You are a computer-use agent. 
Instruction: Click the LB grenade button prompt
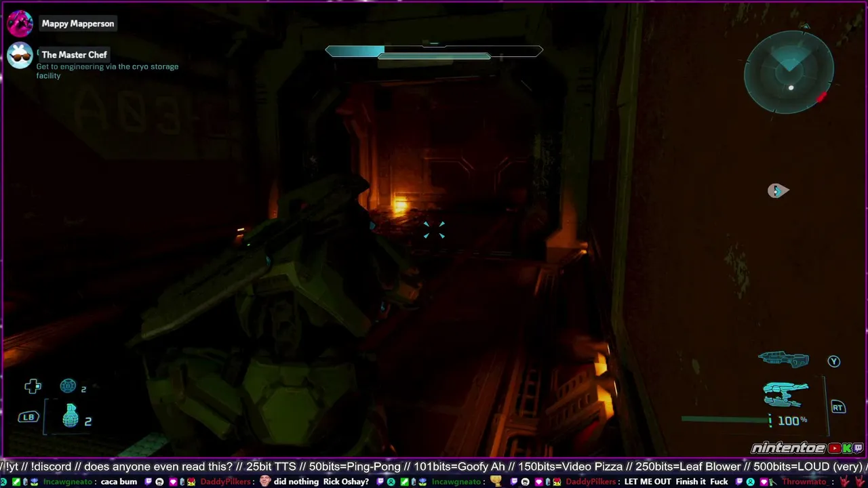click(x=28, y=417)
